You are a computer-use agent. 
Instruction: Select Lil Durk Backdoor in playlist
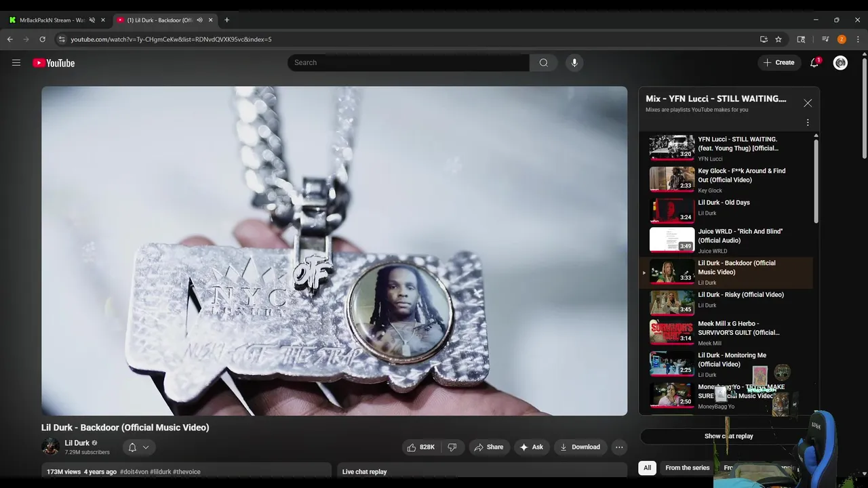pyautogui.click(x=726, y=272)
